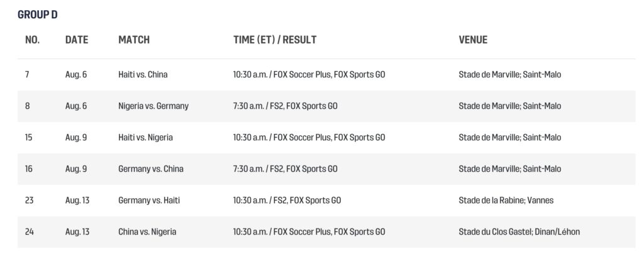Screen dimensions: 644x260
Task: Click the MATCH column header
Action: pyautogui.click(x=134, y=40)
